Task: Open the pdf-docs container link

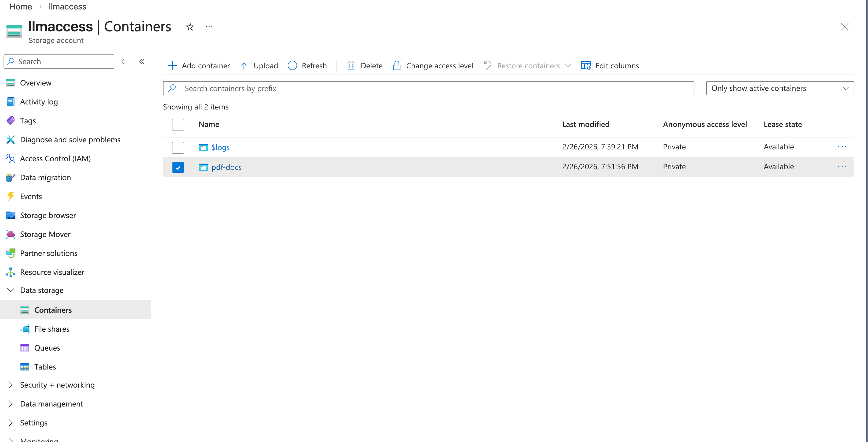Action: 226,167
